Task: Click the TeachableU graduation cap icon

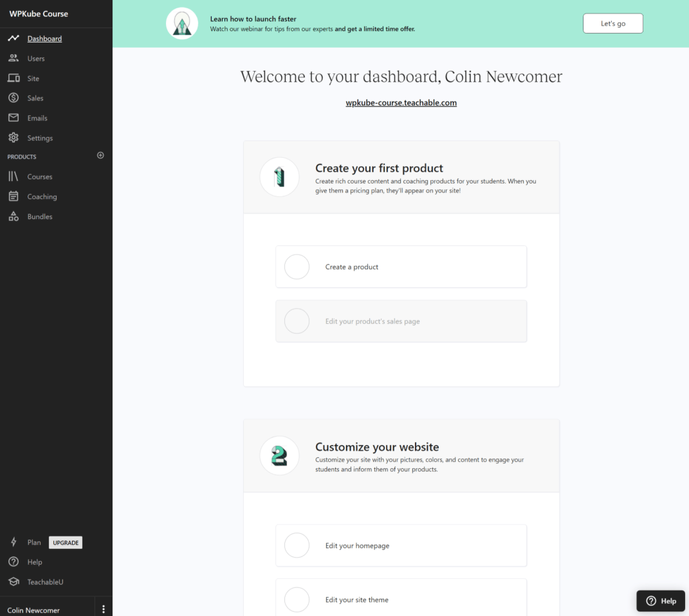Action: coord(14,581)
